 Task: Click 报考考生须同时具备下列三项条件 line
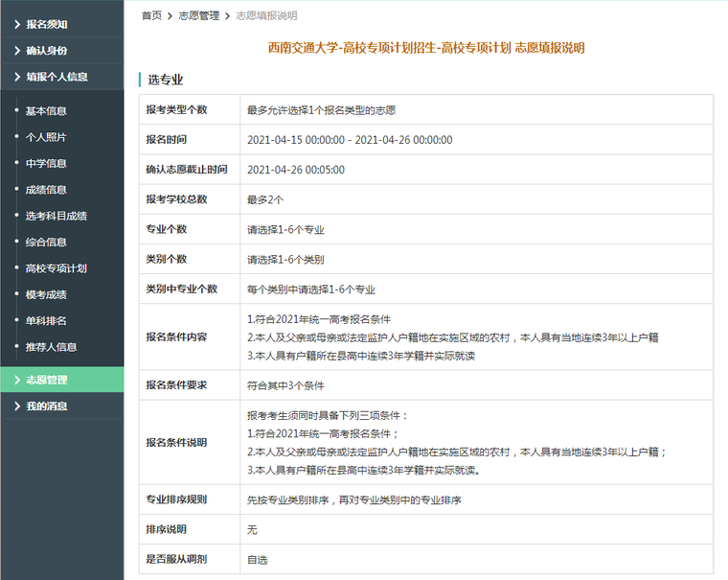click(328, 415)
